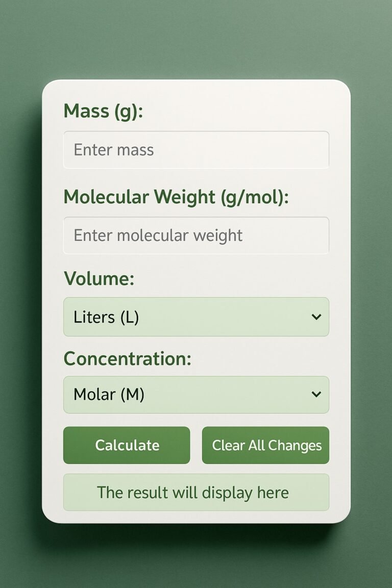The image size is (392, 588).
Task: Click inside the Enter mass field
Action: 196,150
